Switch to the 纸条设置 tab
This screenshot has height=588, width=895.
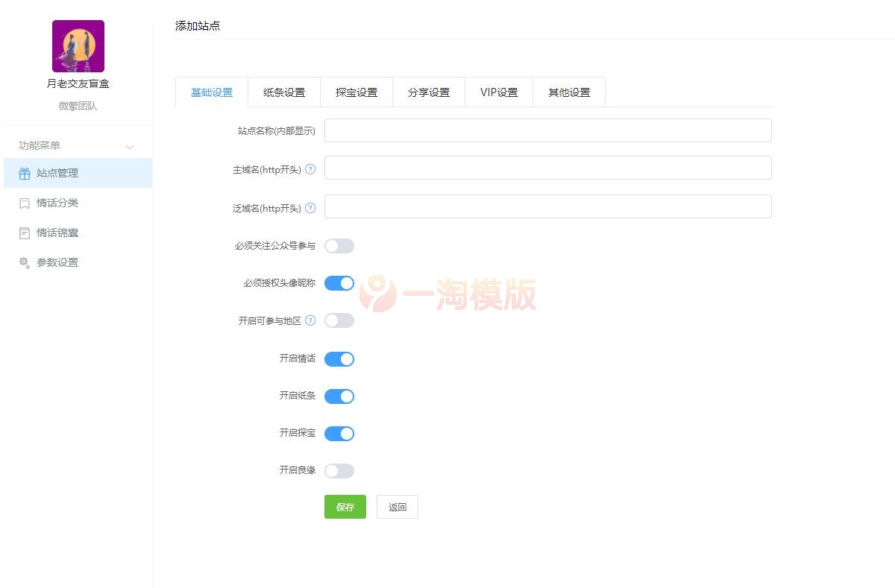(283, 92)
